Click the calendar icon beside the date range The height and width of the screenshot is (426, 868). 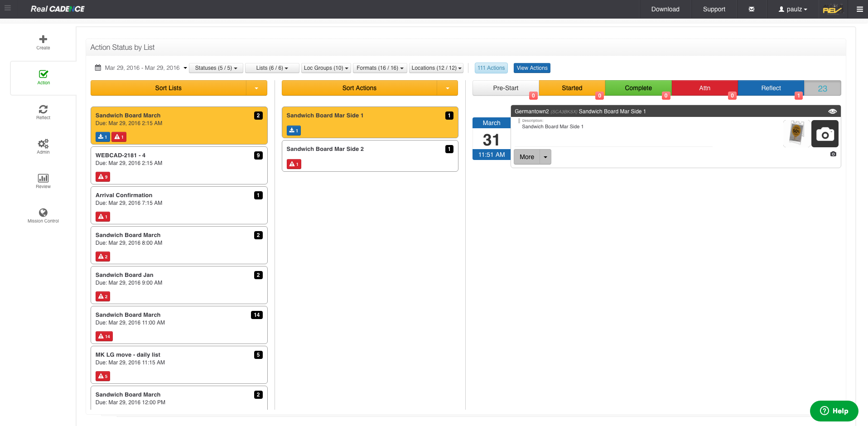tap(97, 67)
